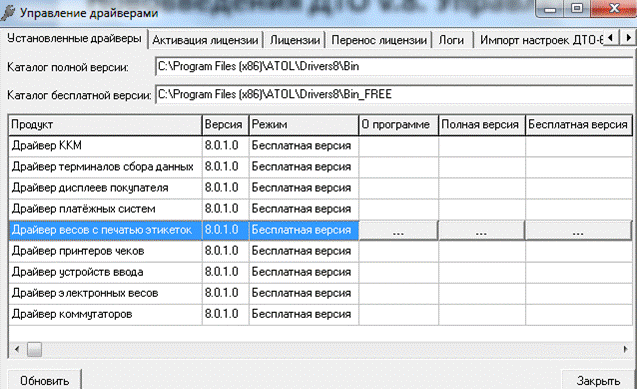Open the Логи tab
637x389 pixels.
click(451, 40)
